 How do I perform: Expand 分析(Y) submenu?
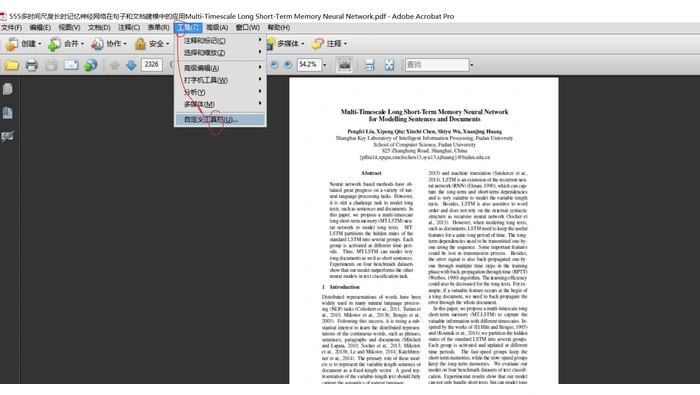221,92
